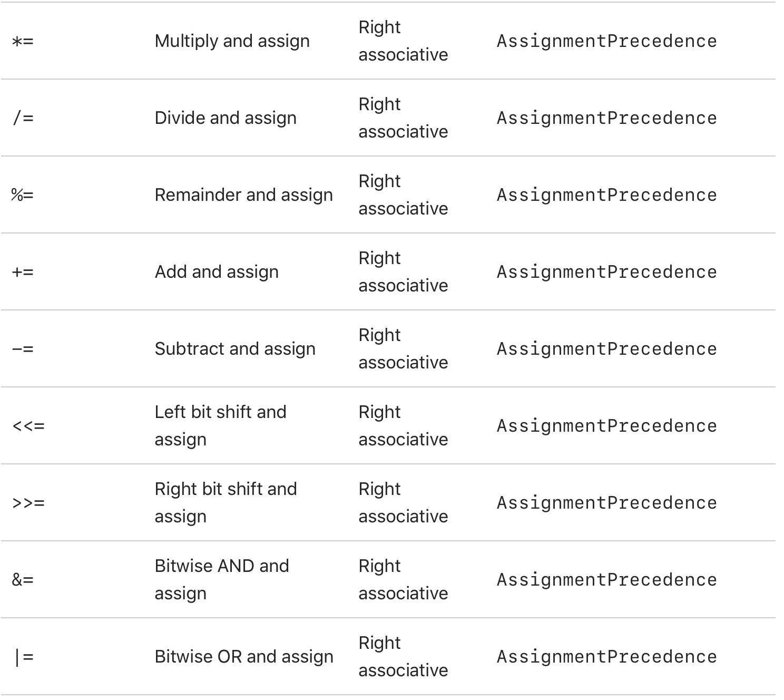This screenshot has width=784, height=700.
Task: Select the 'Add and assign' text
Action: (217, 272)
